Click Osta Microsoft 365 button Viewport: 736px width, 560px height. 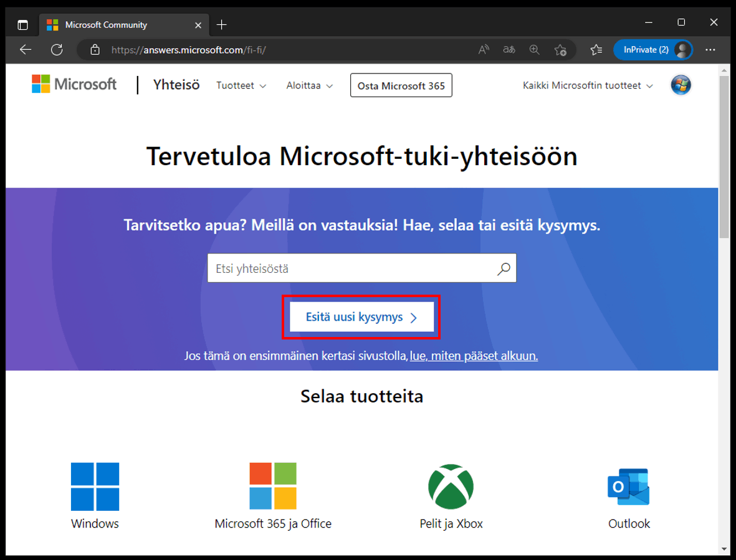coord(401,85)
